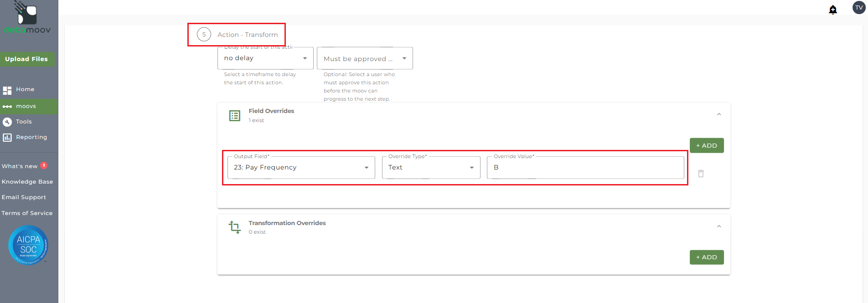
Task: Delete the Pay Frequency override row
Action: click(x=701, y=174)
